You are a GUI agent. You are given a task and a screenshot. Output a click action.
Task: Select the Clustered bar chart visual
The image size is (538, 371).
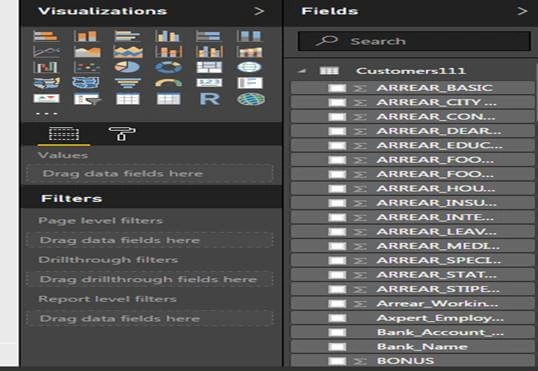coord(128,36)
